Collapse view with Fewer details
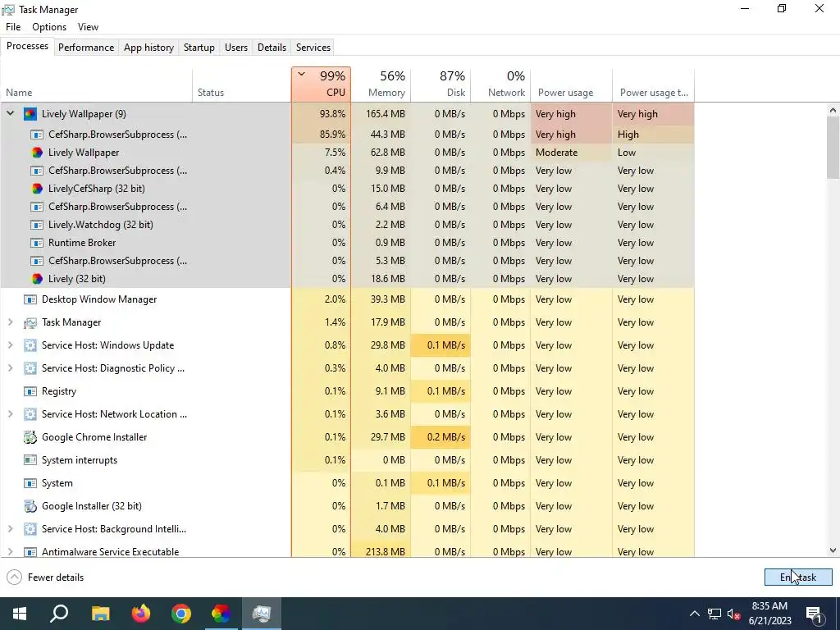840x630 pixels. point(46,577)
